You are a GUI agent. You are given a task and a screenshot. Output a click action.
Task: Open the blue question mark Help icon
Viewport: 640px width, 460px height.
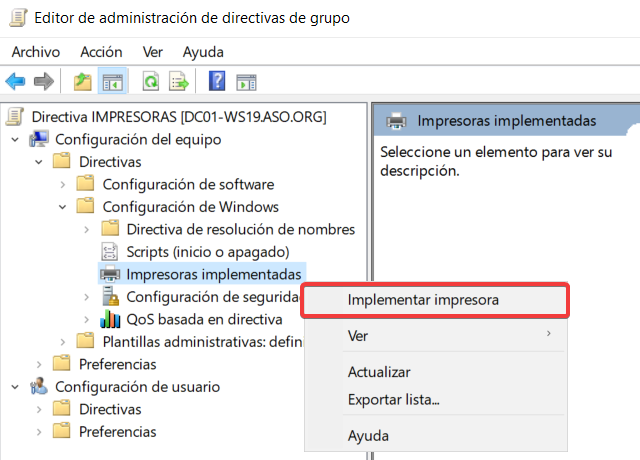[x=217, y=81]
